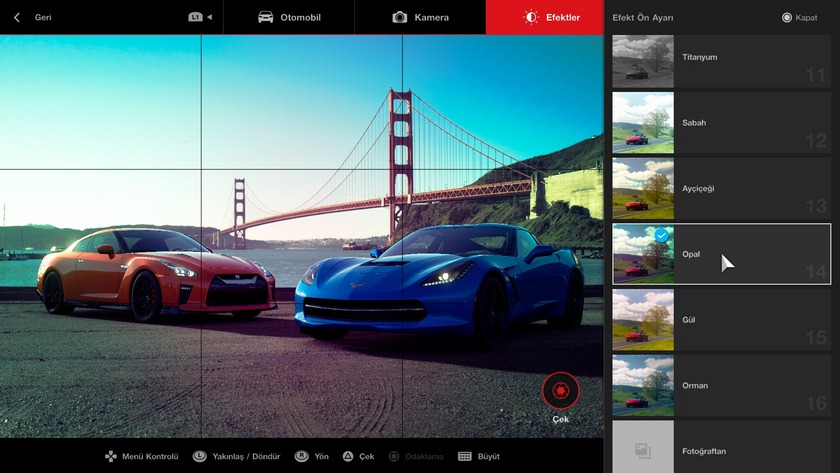Apply the Orman effect preset
The height and width of the screenshot is (473, 840).
click(720, 386)
